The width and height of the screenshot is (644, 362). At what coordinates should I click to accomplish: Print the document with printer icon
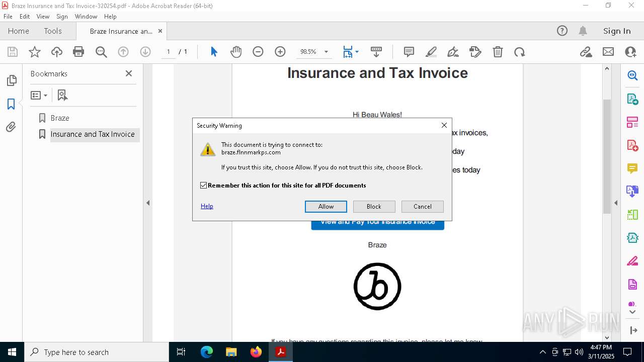(x=78, y=52)
